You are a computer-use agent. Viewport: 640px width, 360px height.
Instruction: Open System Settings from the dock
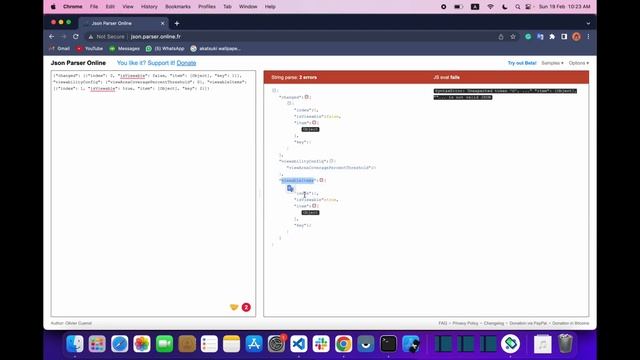pyautogui.click(x=276, y=344)
